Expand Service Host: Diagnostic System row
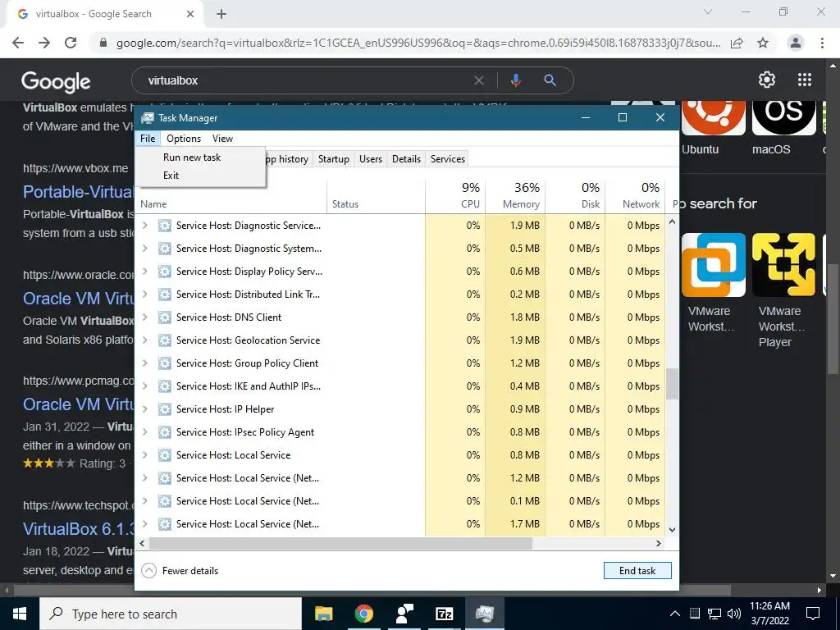840x630 pixels. point(144,249)
